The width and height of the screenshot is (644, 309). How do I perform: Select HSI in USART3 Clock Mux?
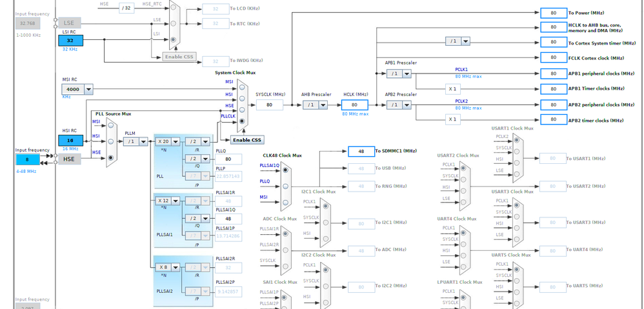point(517,227)
